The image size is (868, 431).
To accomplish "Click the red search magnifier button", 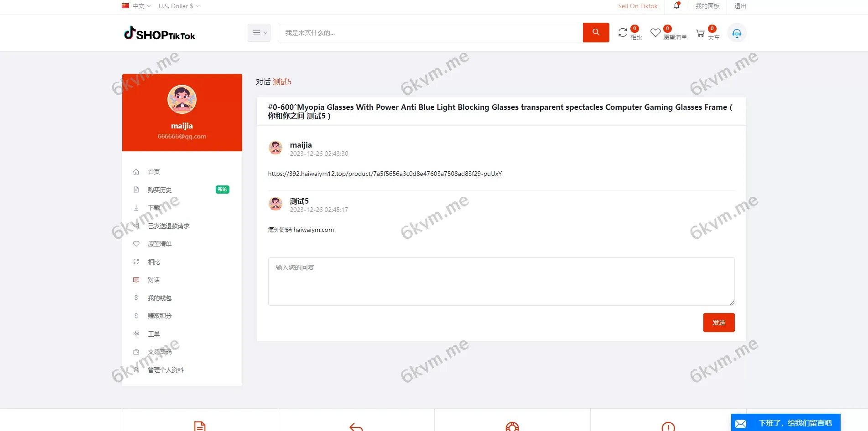I will point(596,32).
